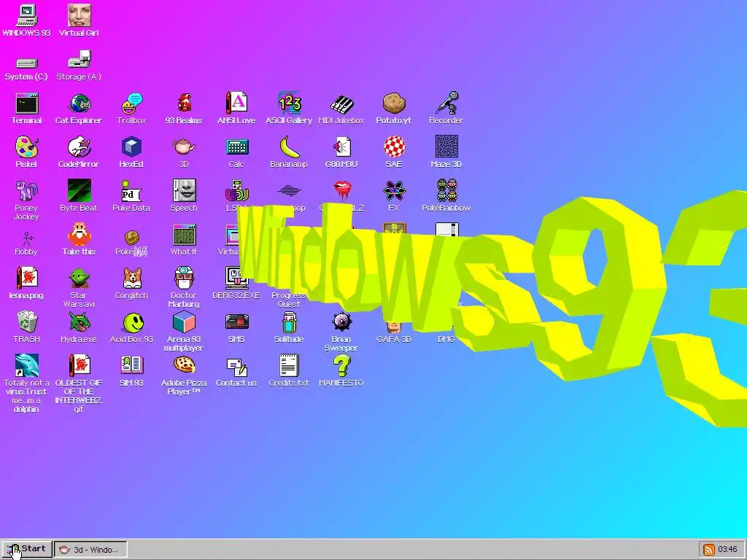Open the Acid Box 93 smiley icon

coord(133,323)
